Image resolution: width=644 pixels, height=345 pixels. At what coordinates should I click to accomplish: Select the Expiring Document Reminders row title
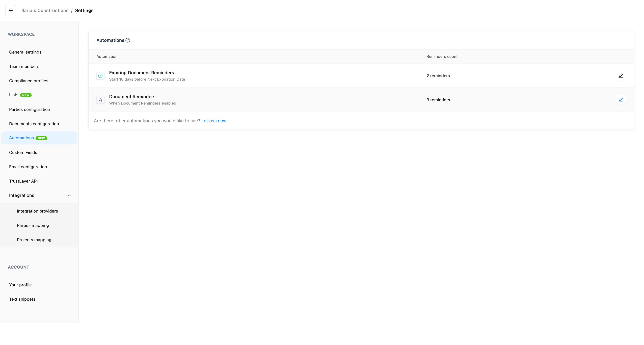[142, 73]
